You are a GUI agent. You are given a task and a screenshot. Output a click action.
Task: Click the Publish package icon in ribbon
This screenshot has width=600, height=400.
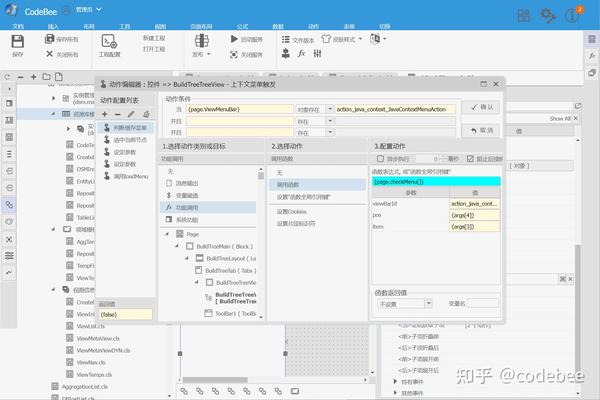tap(202, 41)
